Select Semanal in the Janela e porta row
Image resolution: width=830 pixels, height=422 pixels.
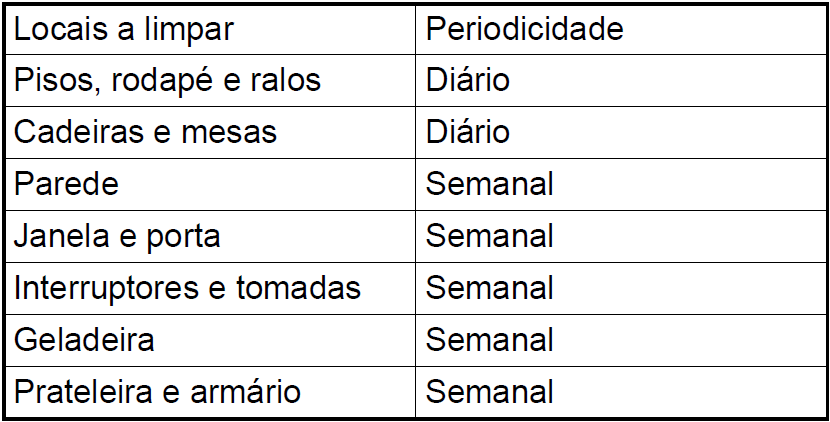[x=489, y=236]
